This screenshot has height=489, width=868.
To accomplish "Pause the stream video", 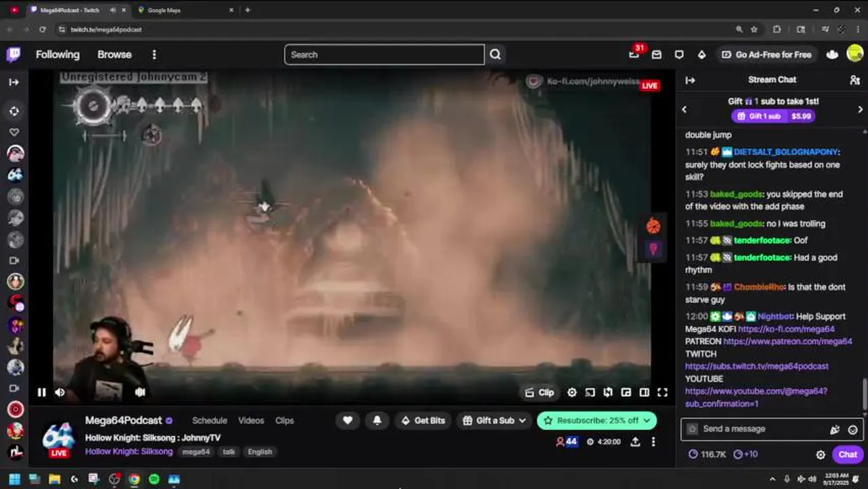I will click(41, 392).
